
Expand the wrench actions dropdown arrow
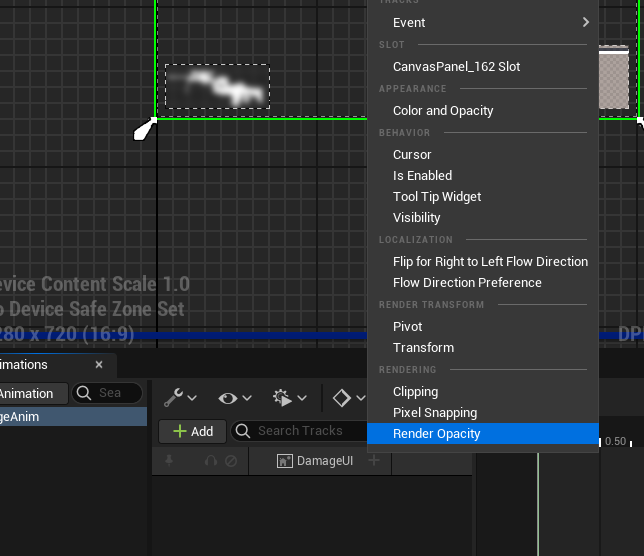(x=192, y=398)
